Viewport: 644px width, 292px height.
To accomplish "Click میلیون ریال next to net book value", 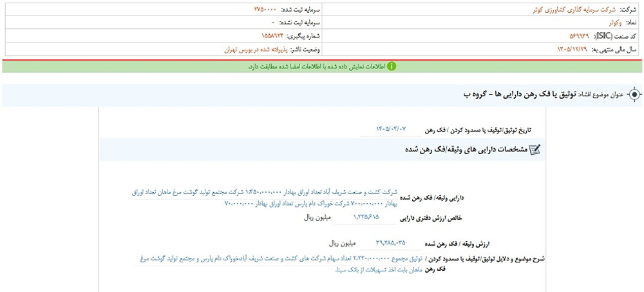I will (317, 218).
